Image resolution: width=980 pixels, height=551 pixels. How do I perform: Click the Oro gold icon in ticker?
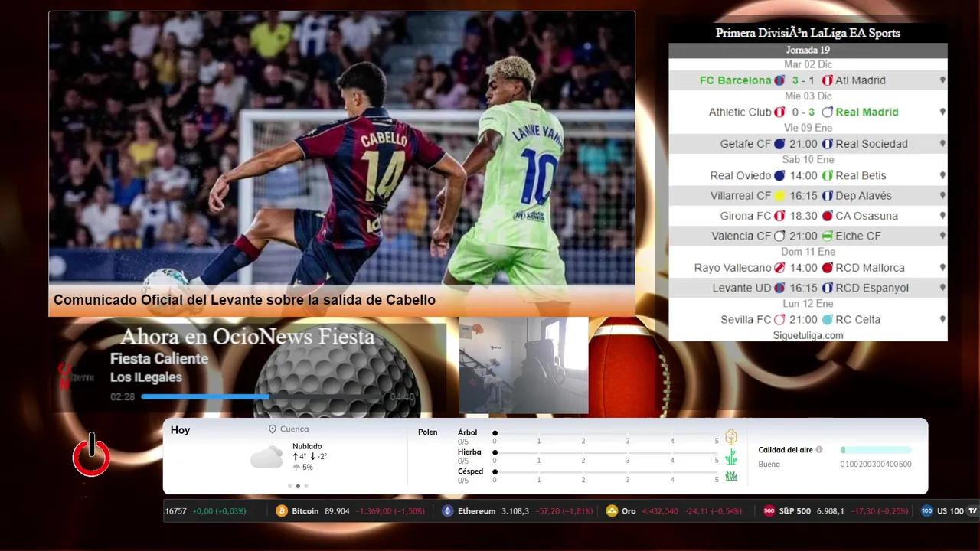(612, 510)
